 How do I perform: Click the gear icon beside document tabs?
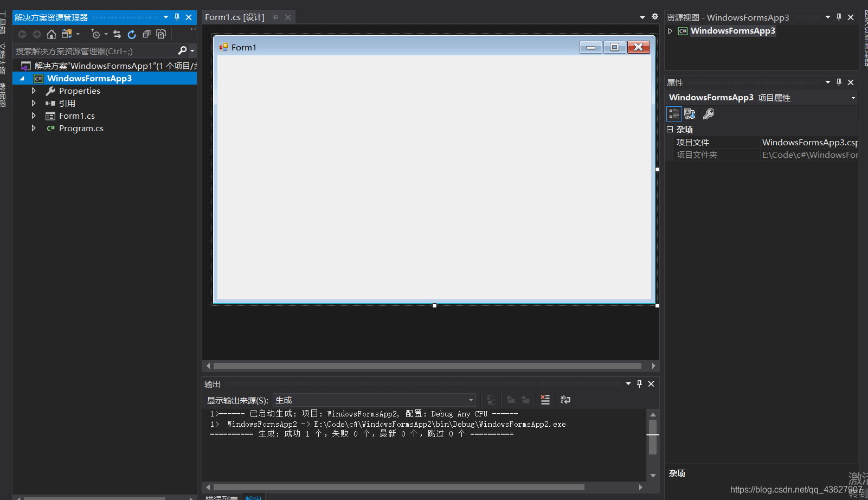(654, 17)
